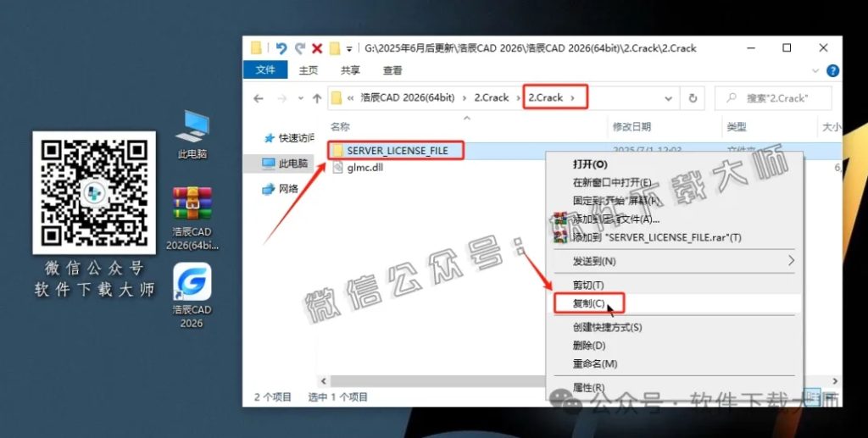Open Explorer help question mark icon
Image resolution: width=868 pixels, height=438 pixels.
pyautogui.click(x=832, y=71)
